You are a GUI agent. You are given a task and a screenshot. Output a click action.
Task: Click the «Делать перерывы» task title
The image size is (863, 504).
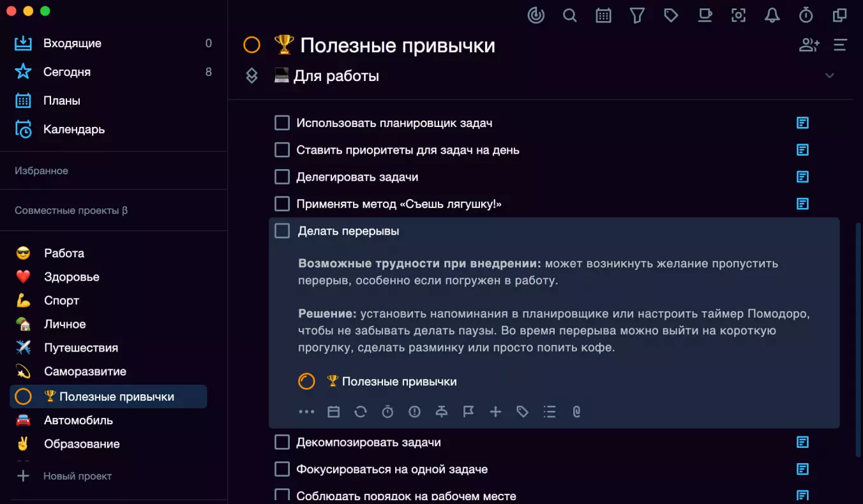(349, 231)
